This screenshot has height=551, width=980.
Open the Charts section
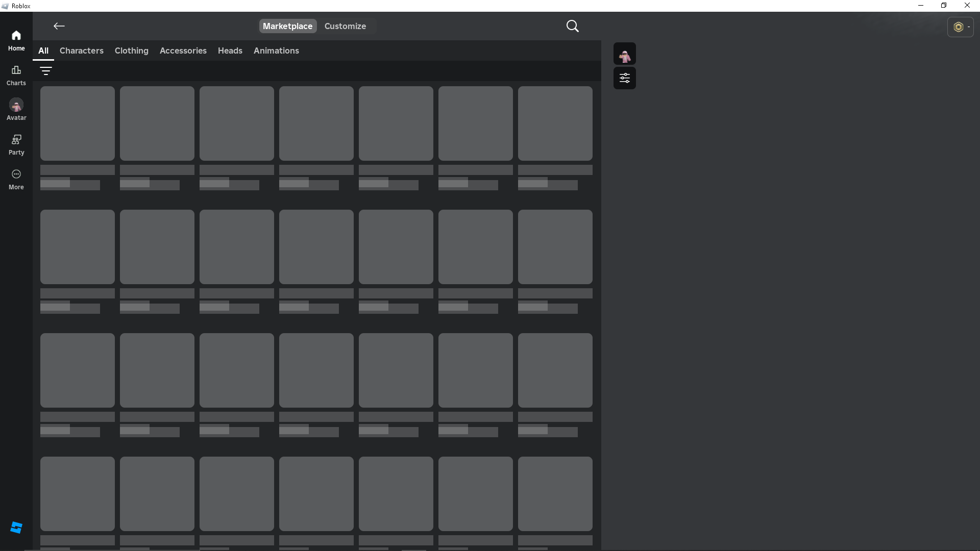[x=16, y=76]
